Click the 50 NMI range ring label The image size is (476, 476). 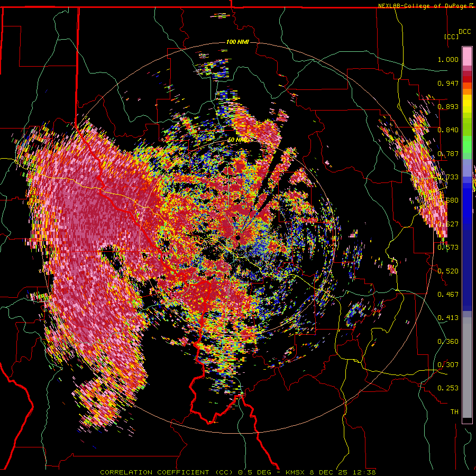click(237, 140)
